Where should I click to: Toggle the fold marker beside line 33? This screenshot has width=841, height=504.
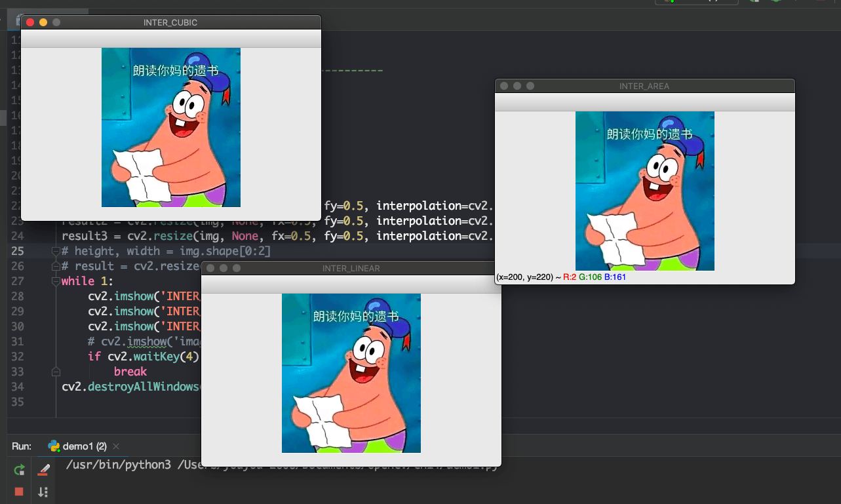pyautogui.click(x=56, y=372)
